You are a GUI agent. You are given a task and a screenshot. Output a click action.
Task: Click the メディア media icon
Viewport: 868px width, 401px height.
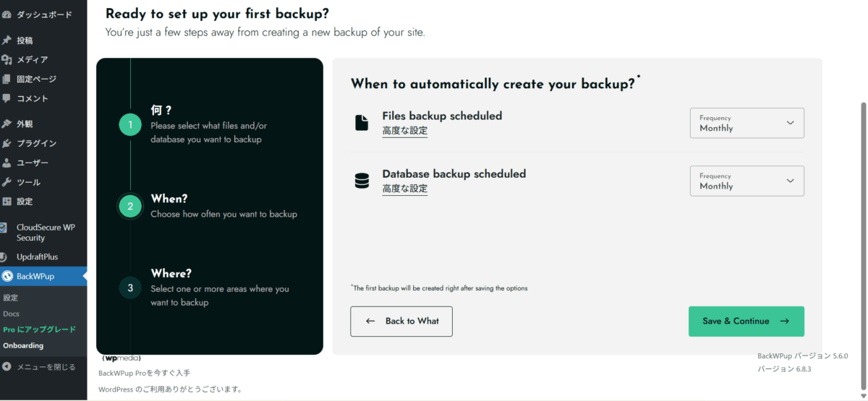7,60
